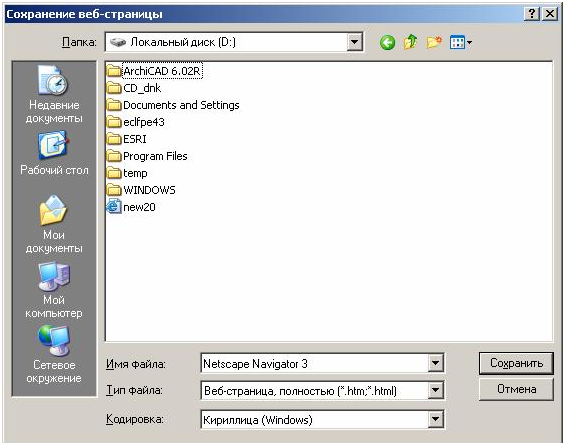Open Недавние документы in sidebar
The height and width of the screenshot is (443, 564).
(x=54, y=94)
